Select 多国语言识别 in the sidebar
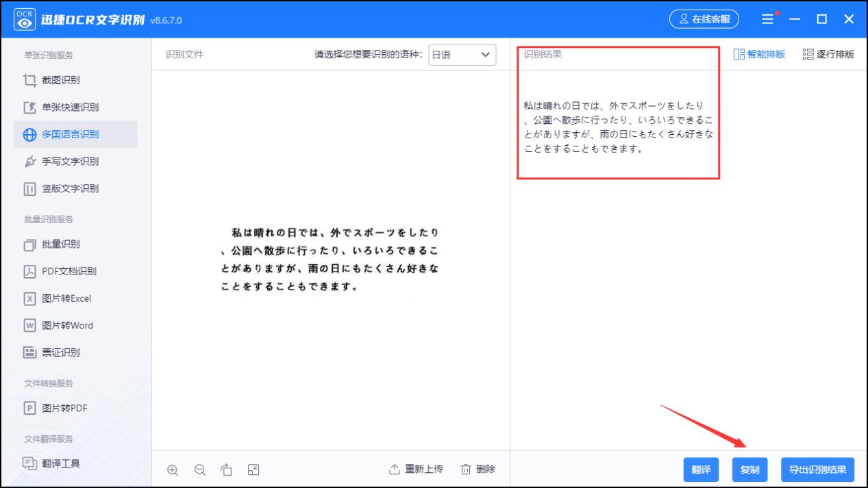868x488 pixels. pos(75,134)
